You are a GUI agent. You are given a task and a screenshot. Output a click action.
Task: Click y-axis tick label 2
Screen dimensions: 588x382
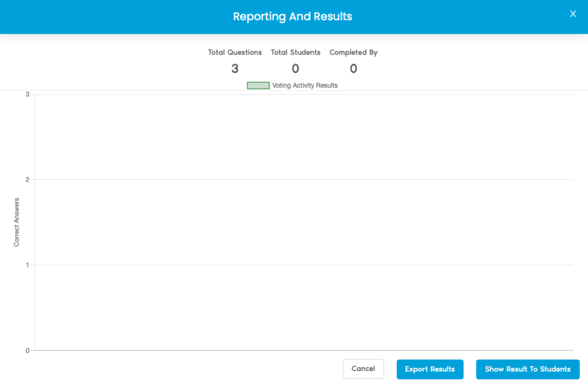[x=27, y=180]
